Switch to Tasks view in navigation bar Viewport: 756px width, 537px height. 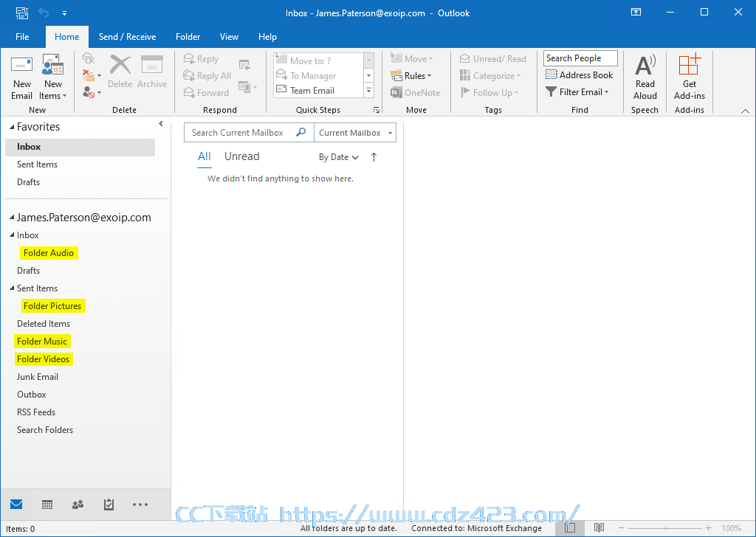point(109,505)
